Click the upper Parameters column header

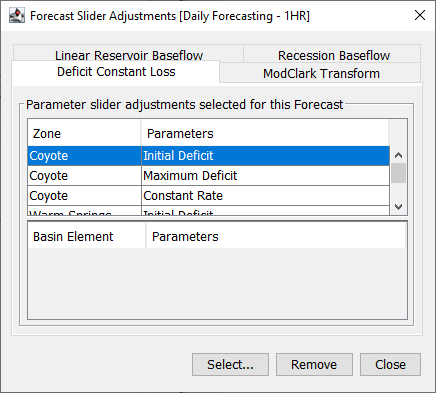click(265, 134)
